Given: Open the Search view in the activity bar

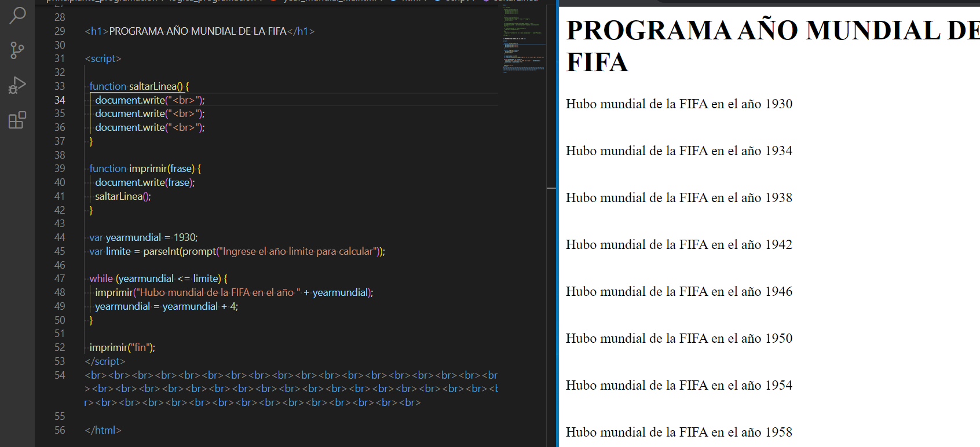Looking at the screenshot, I should pos(17,16).
